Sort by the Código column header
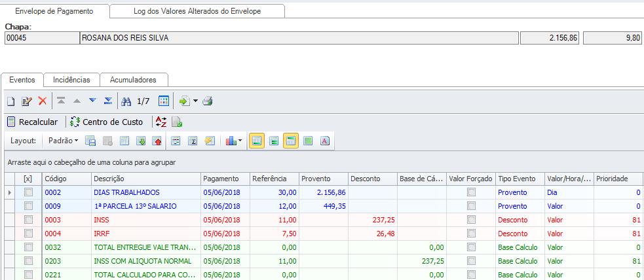The width and height of the screenshot is (644, 280). [67, 179]
